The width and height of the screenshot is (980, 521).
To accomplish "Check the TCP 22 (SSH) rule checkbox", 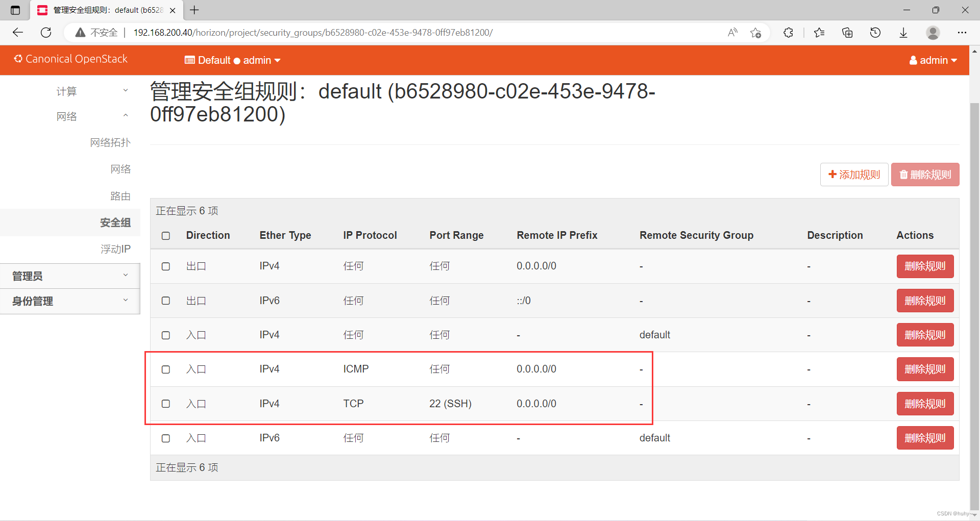I will (166, 404).
